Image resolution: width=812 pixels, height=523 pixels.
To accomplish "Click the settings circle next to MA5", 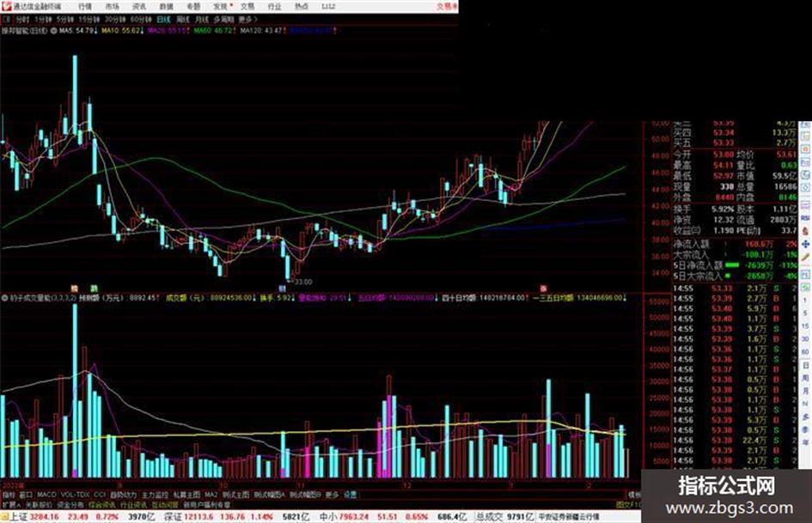I will pyautogui.click(x=54, y=31).
